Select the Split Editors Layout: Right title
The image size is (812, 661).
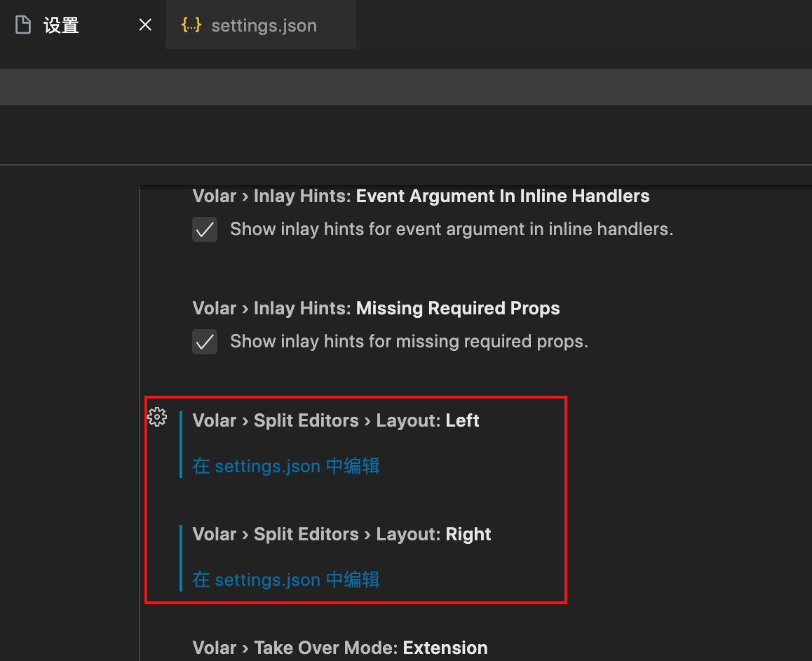click(341, 534)
